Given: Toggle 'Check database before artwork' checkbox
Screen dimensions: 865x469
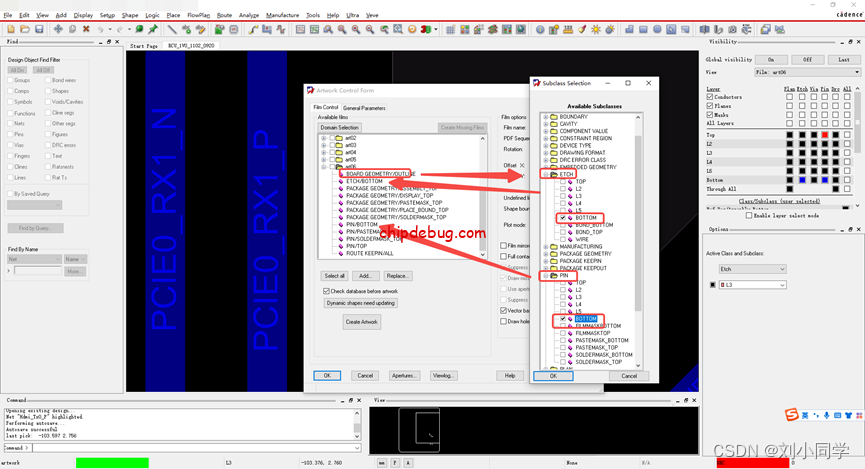Looking at the screenshot, I should click(327, 291).
